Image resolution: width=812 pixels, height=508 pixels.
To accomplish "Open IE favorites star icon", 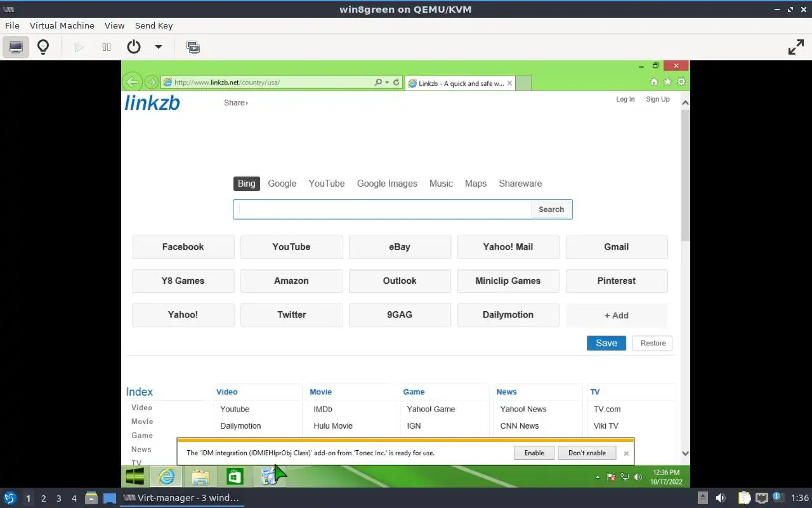I will pyautogui.click(x=667, y=82).
